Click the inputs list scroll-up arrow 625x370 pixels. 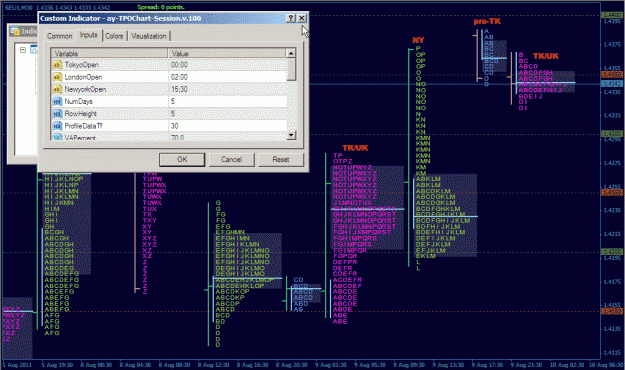pos(291,53)
